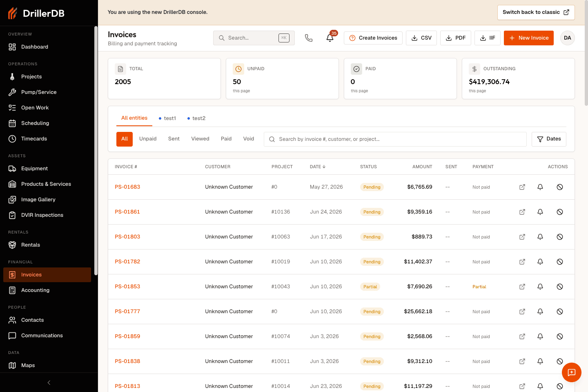The height and width of the screenshot is (392, 588).
Task: Void invoice PS-01782 icon
Action: pyautogui.click(x=560, y=262)
